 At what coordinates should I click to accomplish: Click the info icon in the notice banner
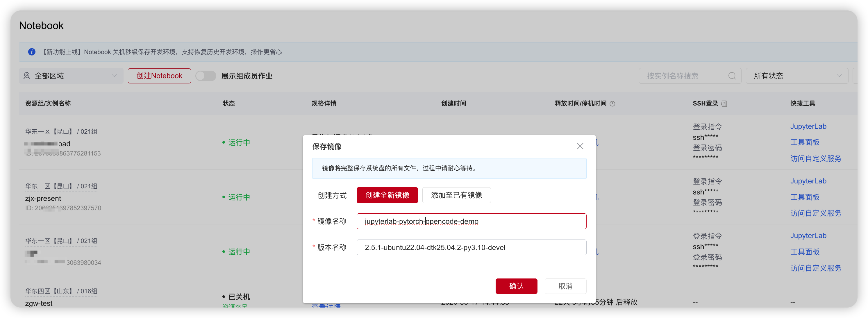coord(32,52)
